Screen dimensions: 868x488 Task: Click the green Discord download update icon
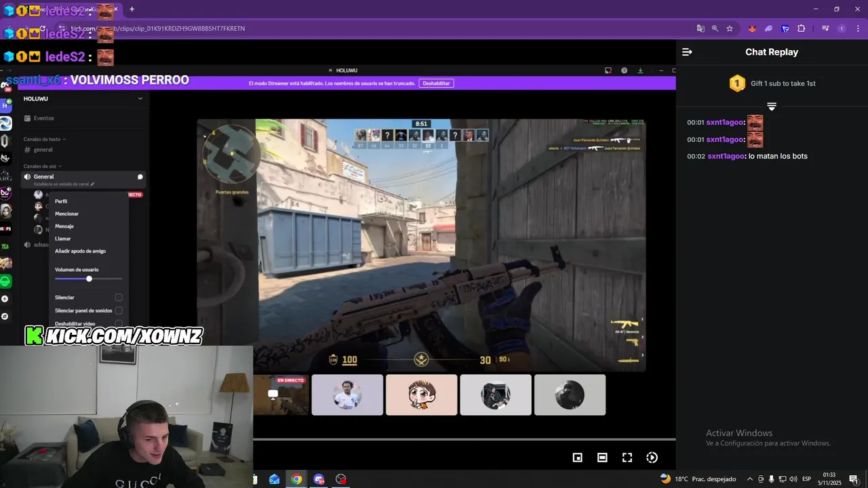(640, 70)
